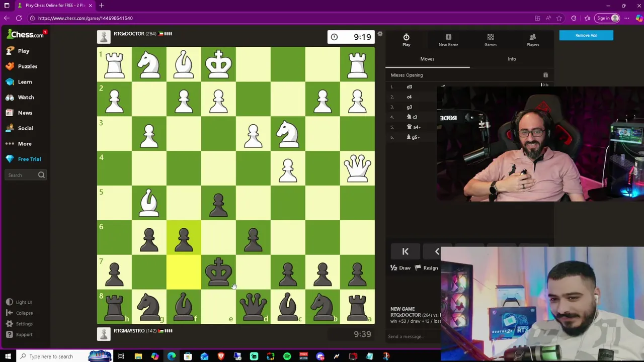Open Puzzles in the left sidebar

pyautogui.click(x=22, y=66)
